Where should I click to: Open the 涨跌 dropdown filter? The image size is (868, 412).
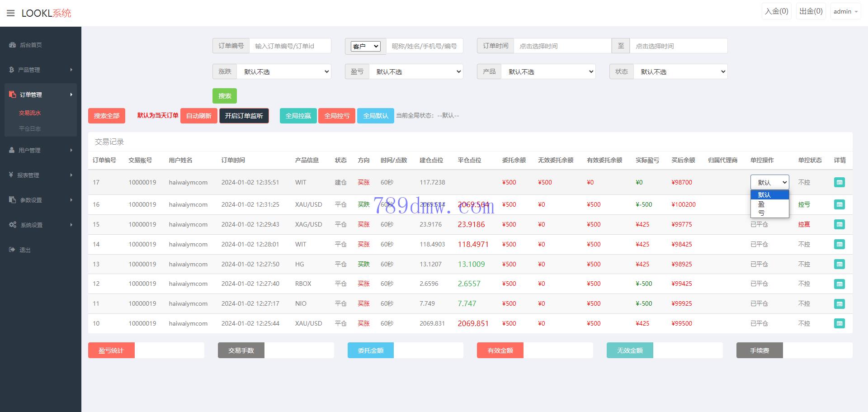pos(284,71)
